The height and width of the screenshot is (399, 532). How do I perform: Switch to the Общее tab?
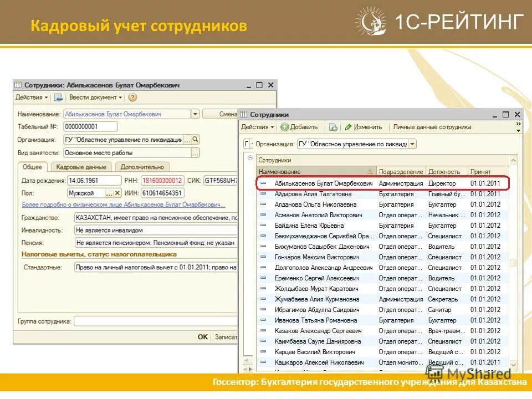click(32, 167)
